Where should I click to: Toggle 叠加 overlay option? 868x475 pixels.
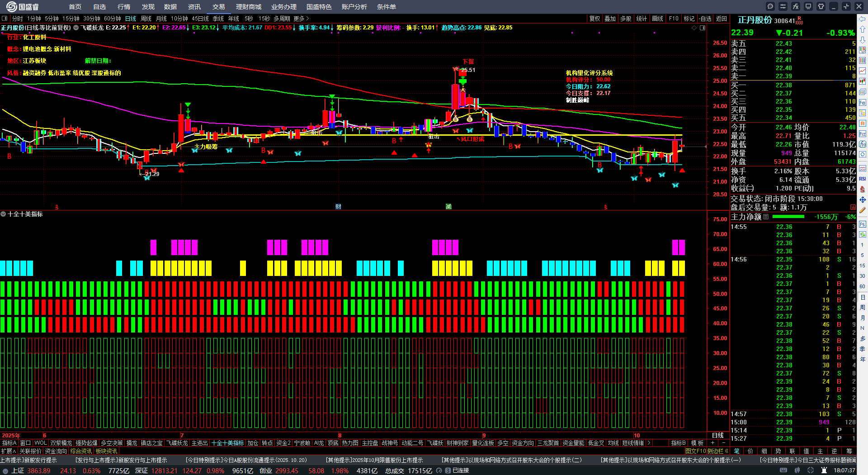(610, 19)
